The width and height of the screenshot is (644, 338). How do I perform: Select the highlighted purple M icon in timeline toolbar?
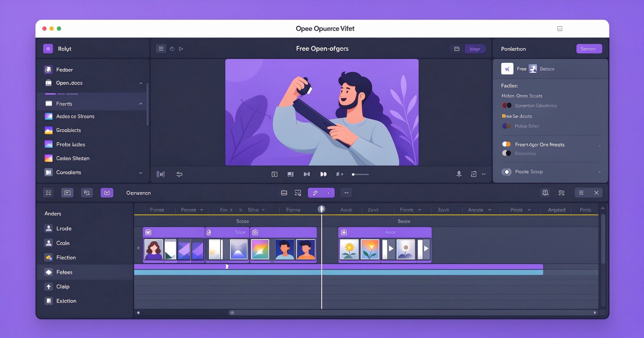(107, 193)
